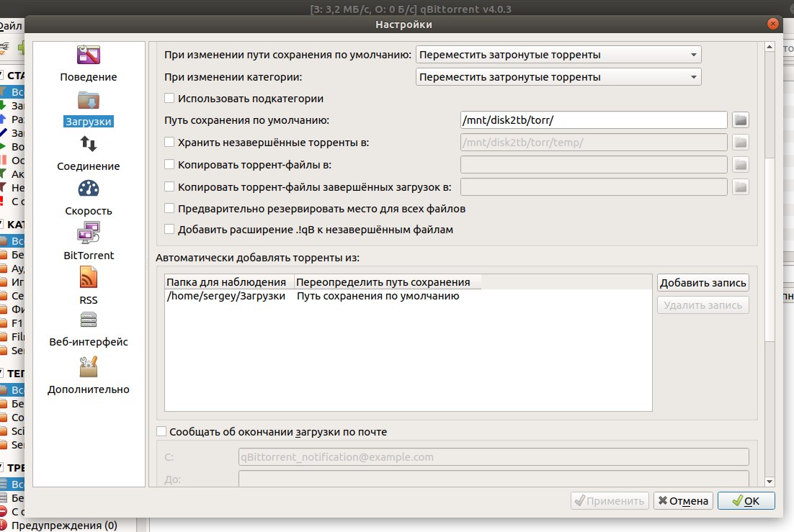Open the BitTorrent settings icon
Screen dimensions: 794x532
(x=88, y=233)
